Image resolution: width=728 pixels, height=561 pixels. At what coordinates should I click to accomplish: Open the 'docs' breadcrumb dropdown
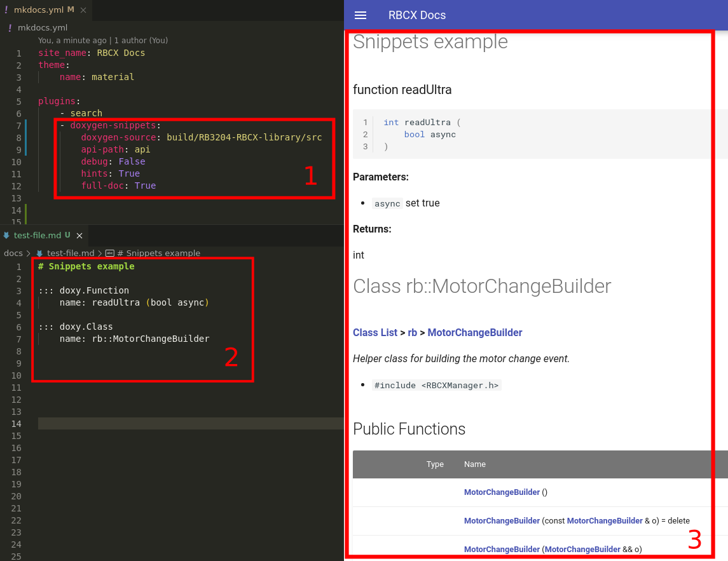(13, 253)
